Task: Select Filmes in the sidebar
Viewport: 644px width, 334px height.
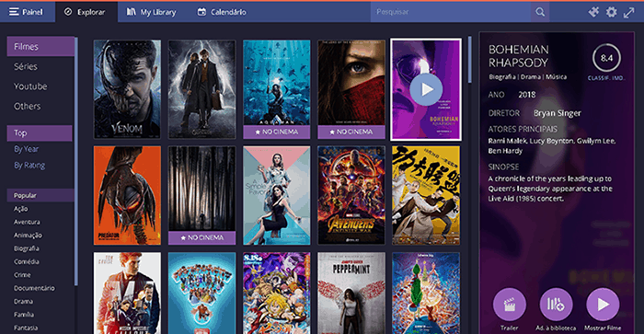Action: point(40,46)
